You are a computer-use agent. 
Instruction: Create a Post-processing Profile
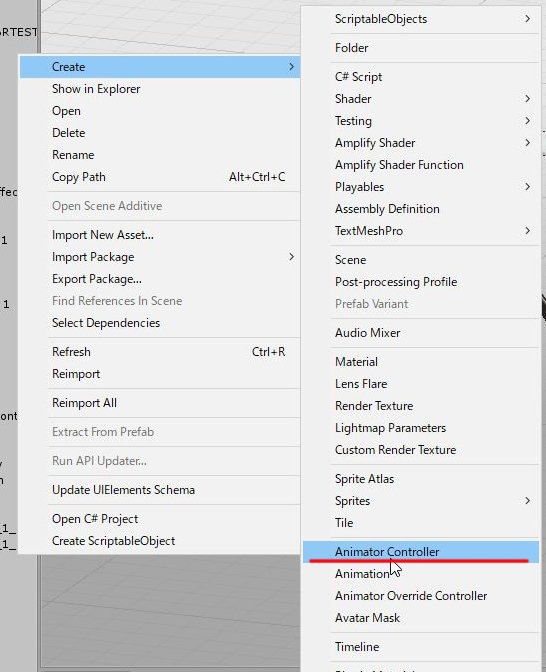[x=421, y=282]
